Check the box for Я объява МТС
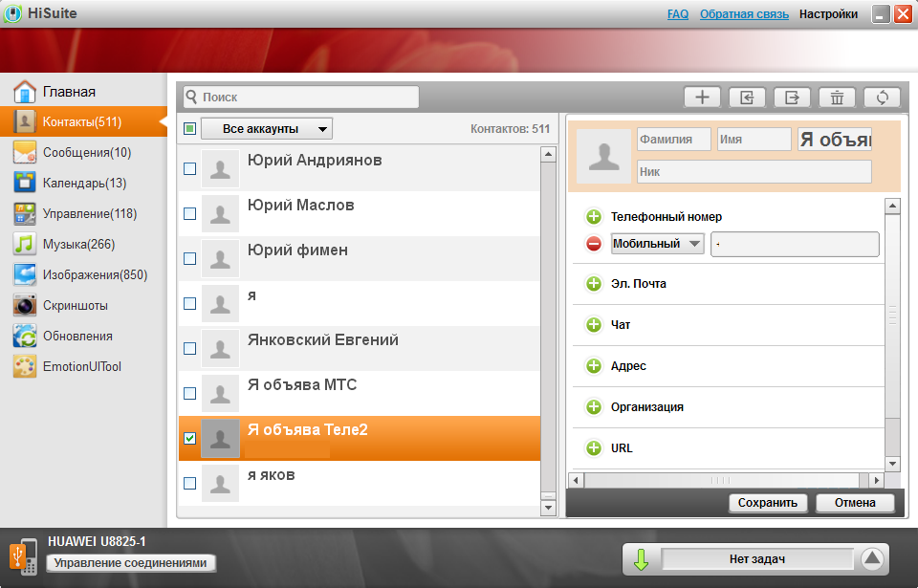 point(189,394)
